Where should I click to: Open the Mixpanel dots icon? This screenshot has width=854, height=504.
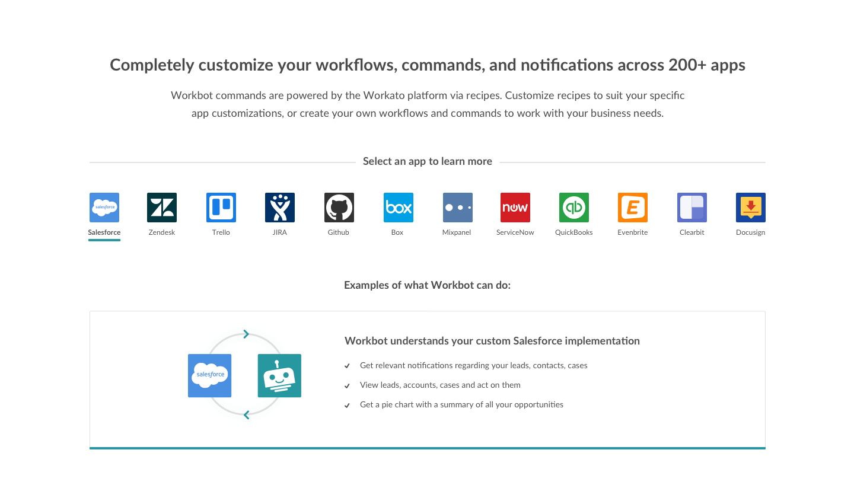click(x=458, y=208)
